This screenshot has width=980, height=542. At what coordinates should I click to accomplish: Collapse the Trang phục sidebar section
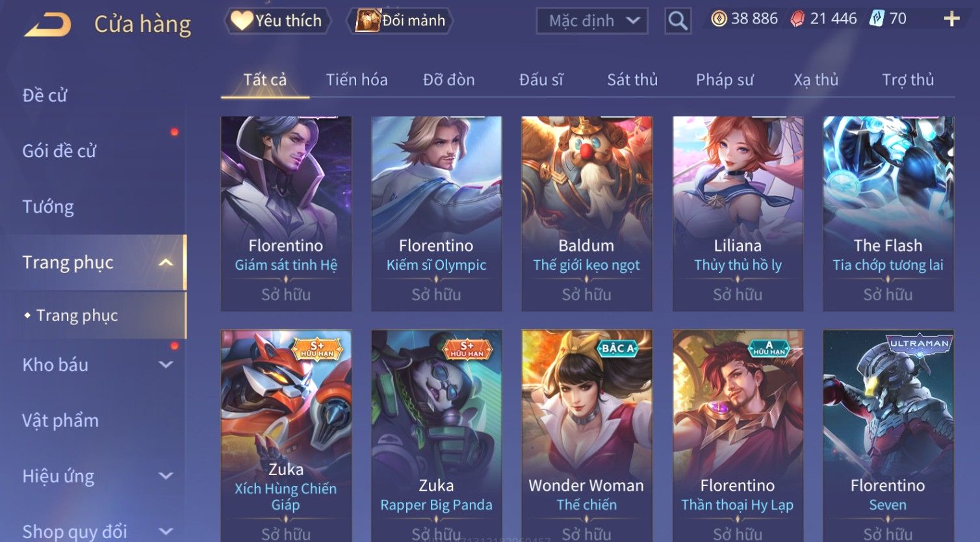click(x=166, y=263)
